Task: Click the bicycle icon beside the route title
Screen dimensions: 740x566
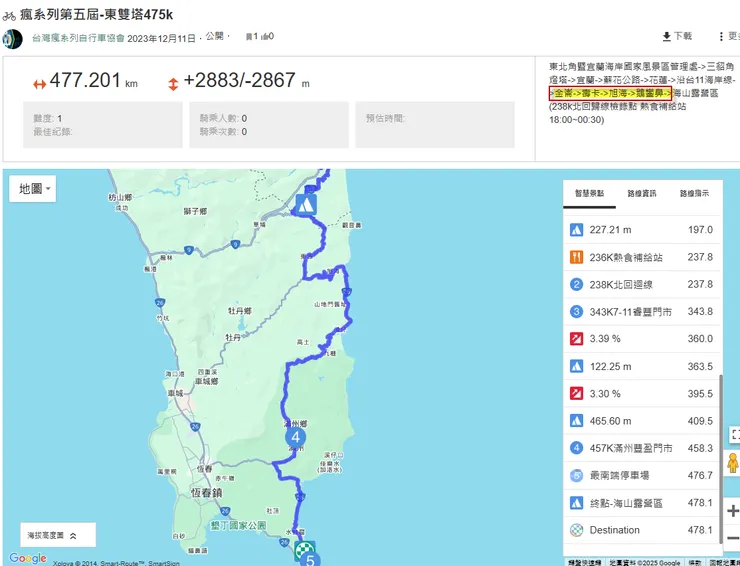Action: click(x=9, y=16)
